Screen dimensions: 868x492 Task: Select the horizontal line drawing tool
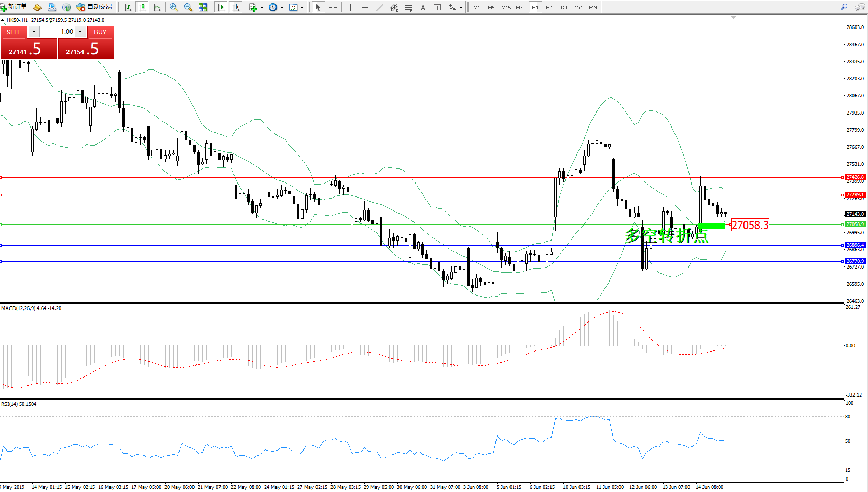[x=365, y=7]
